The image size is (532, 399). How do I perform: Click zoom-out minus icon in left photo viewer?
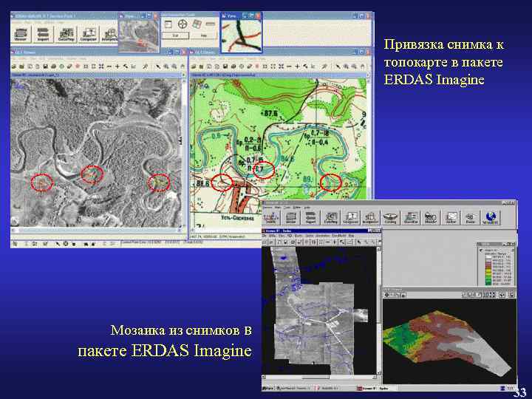click(109, 66)
